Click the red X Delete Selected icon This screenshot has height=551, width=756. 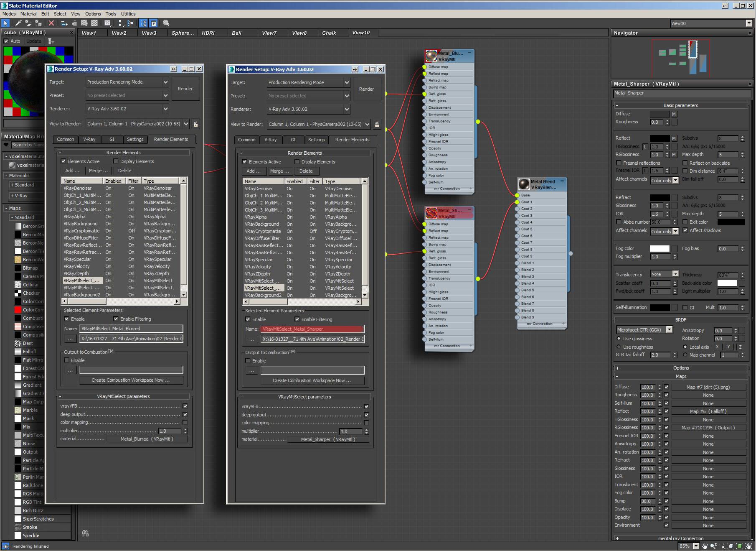click(x=51, y=23)
